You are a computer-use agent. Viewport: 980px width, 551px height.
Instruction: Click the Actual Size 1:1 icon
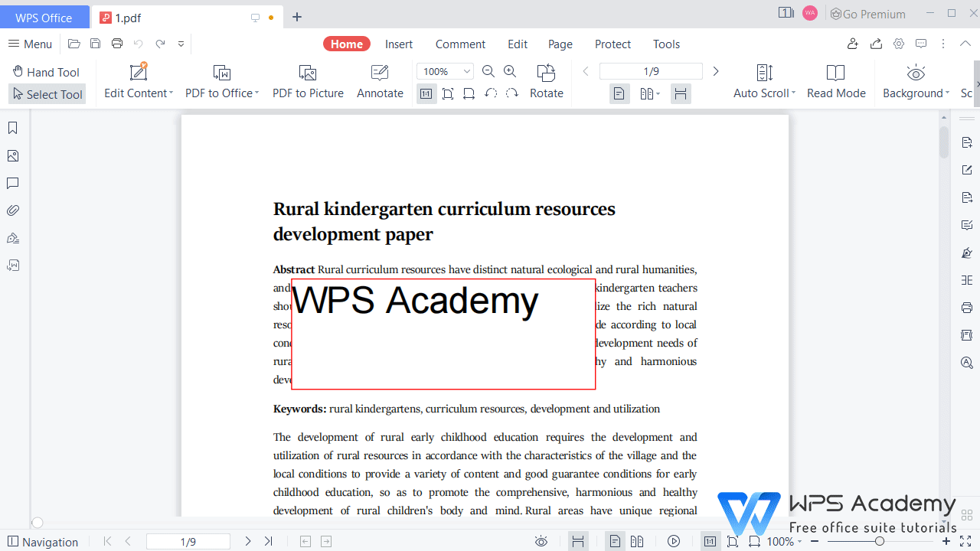tap(426, 93)
